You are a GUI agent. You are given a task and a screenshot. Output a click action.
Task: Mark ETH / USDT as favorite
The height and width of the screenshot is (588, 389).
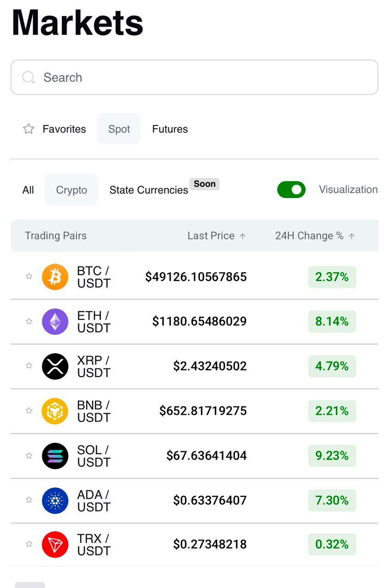pos(29,321)
